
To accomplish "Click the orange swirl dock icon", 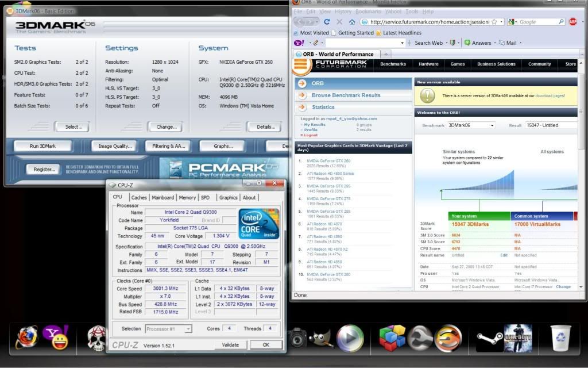I will click(448, 338).
